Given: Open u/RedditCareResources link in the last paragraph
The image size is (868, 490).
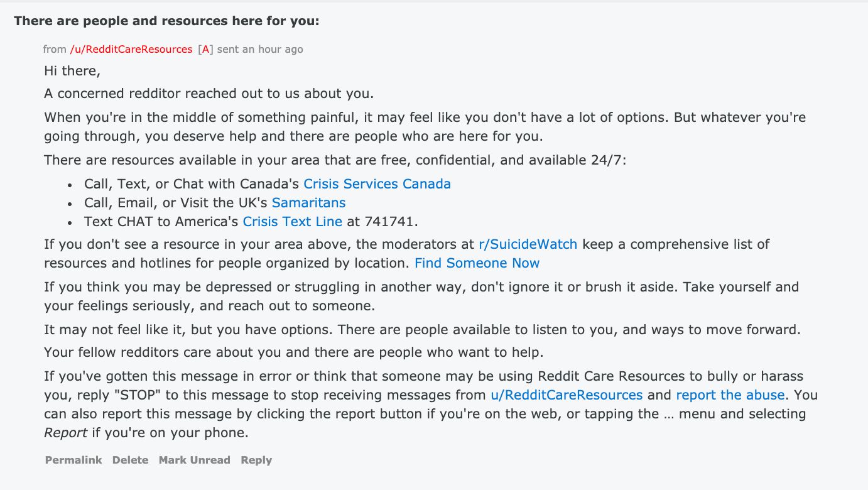Looking at the screenshot, I should [x=567, y=395].
